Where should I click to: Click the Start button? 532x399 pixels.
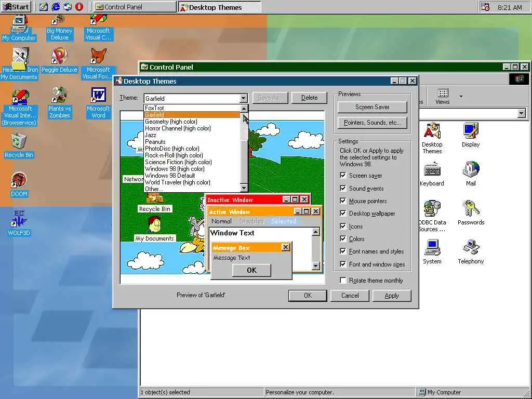[x=16, y=7]
